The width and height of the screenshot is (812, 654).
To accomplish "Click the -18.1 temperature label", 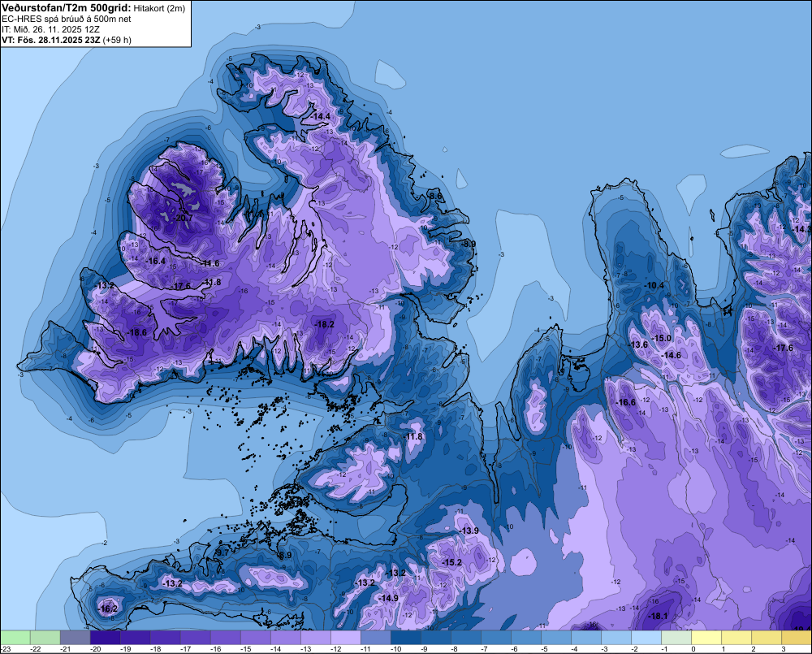I will coord(659,616).
